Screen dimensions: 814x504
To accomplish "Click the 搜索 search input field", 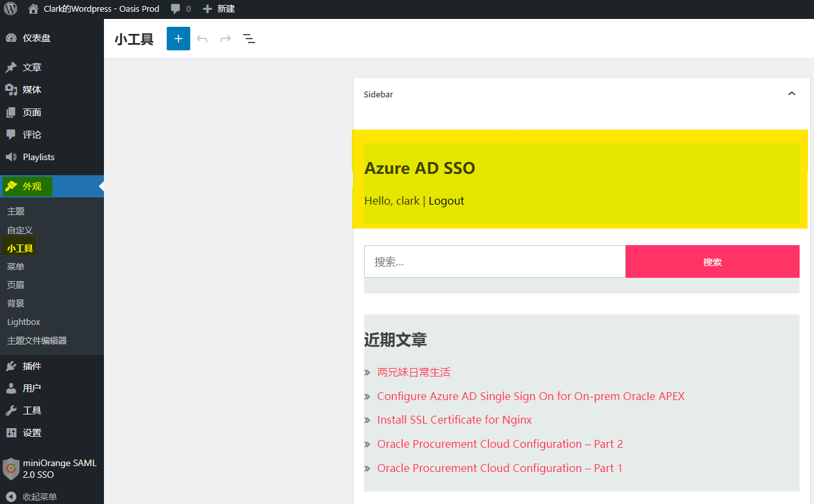I will 494,261.
